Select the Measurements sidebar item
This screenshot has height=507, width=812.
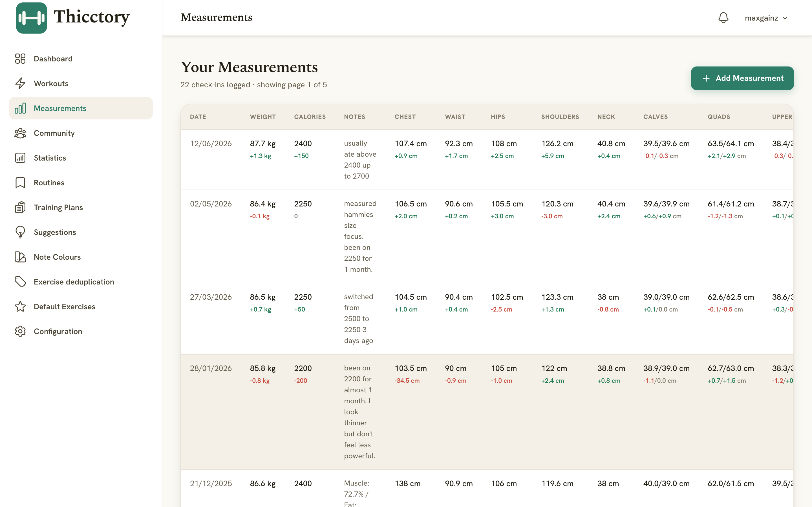coord(81,108)
